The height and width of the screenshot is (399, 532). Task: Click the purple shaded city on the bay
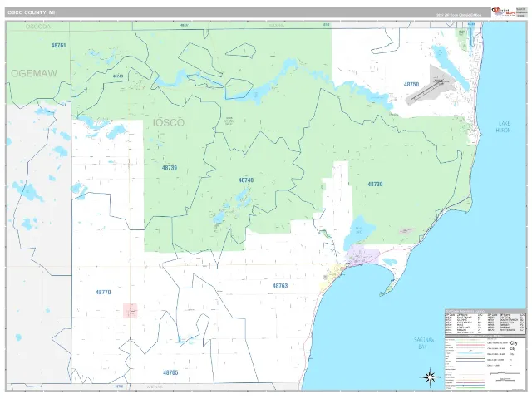tap(362, 257)
